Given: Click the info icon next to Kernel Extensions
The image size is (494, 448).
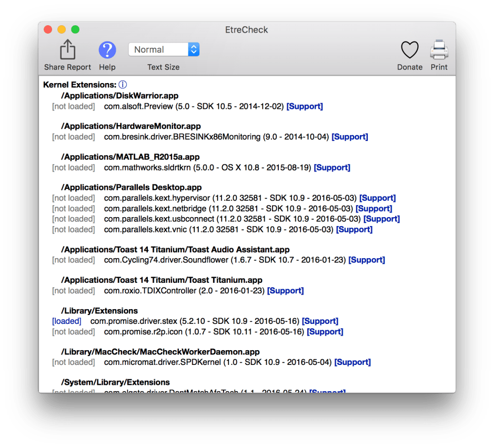Looking at the screenshot, I should 124,84.
